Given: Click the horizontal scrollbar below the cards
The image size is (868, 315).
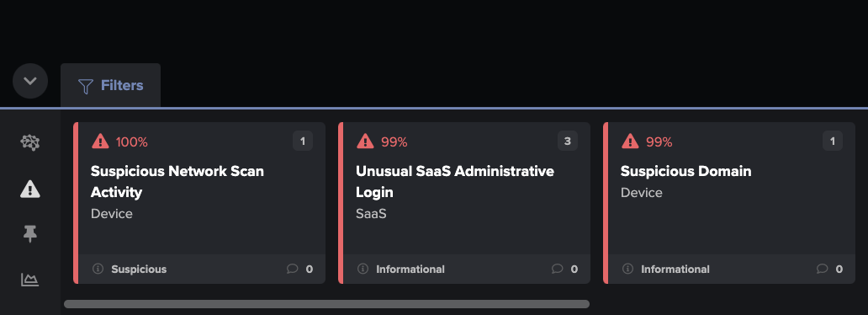Looking at the screenshot, I should [x=326, y=304].
